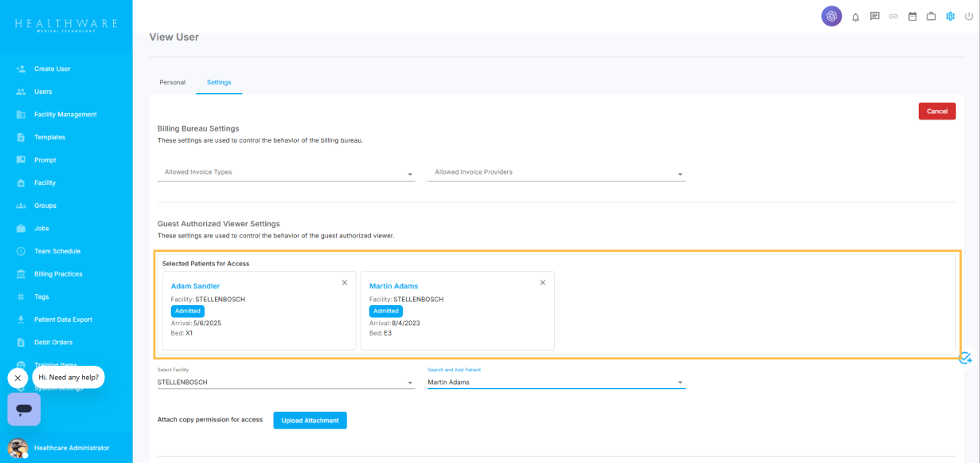Dismiss the 'Need any help?' chat bubble

click(18, 378)
